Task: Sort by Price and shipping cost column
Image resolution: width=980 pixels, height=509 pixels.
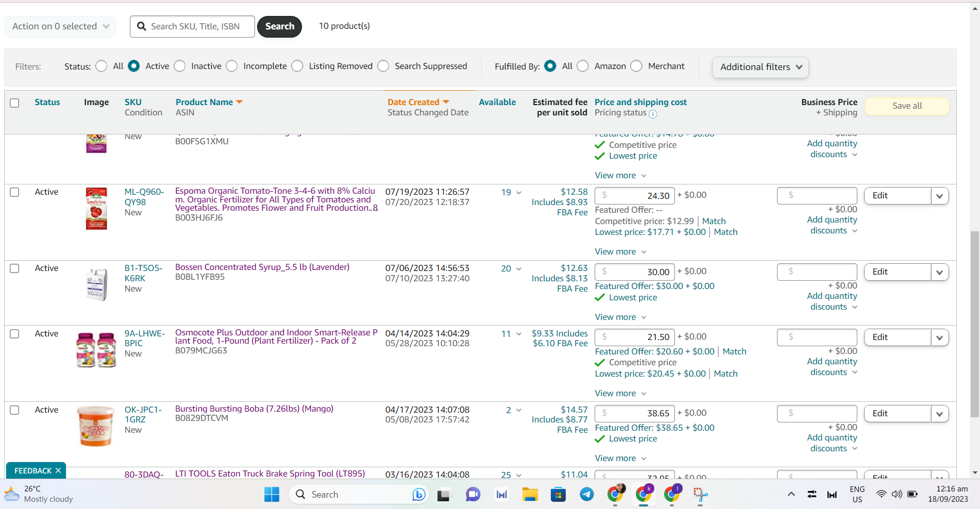Action: pyautogui.click(x=640, y=102)
